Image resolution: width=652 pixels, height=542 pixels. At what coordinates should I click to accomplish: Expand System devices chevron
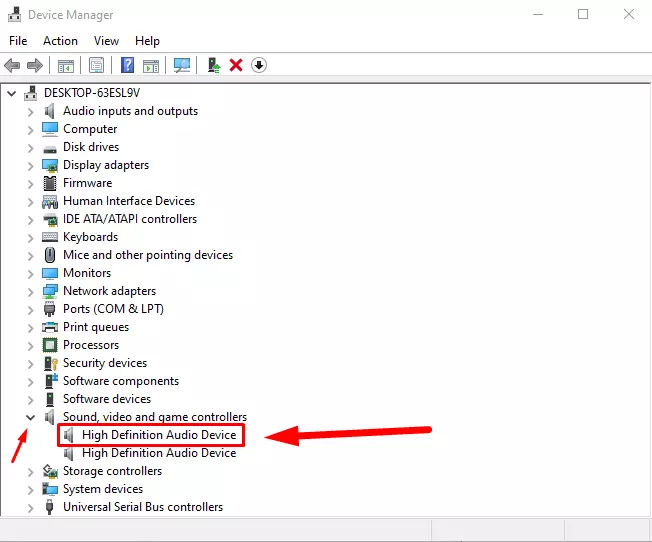(30, 490)
